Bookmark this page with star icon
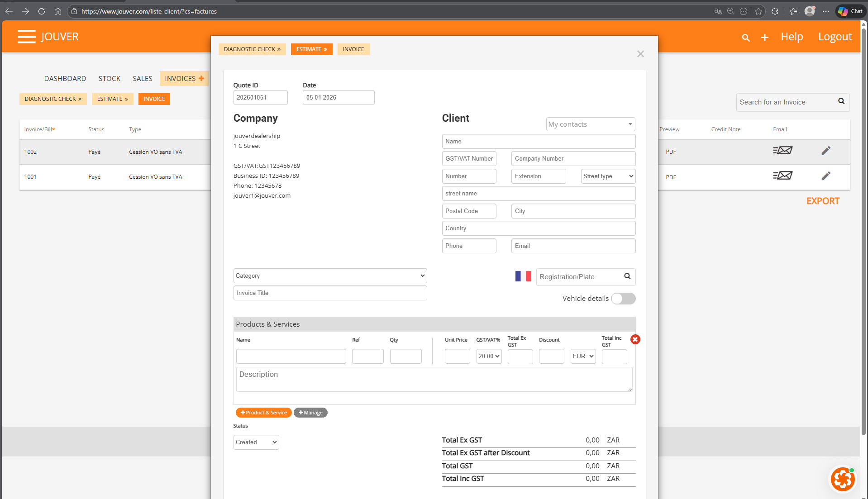Image resolution: width=868 pixels, height=499 pixels. 758,11
